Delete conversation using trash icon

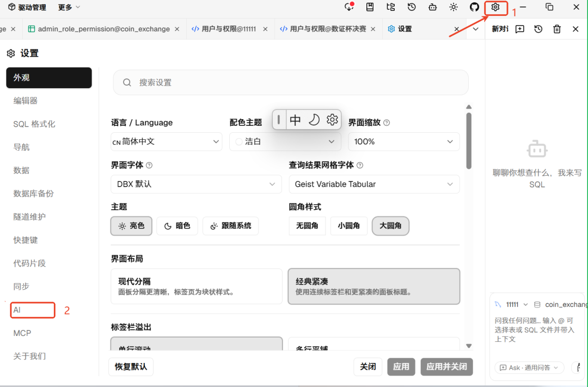click(557, 29)
